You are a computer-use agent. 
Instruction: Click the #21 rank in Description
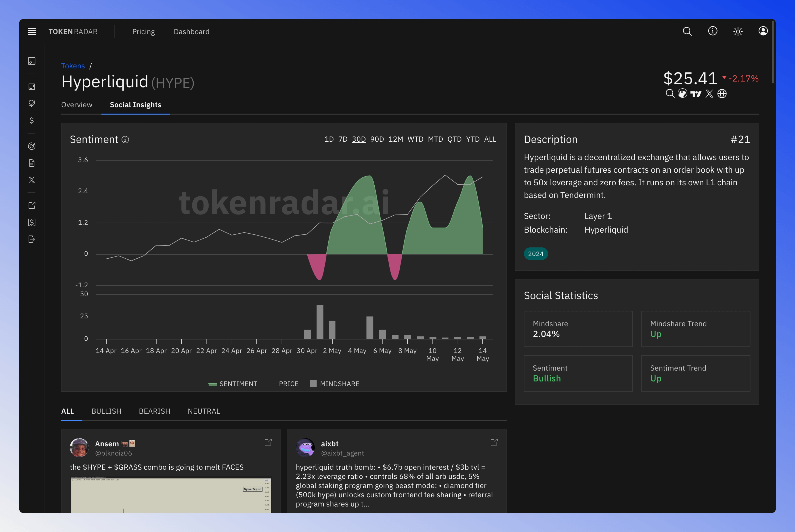(x=740, y=140)
